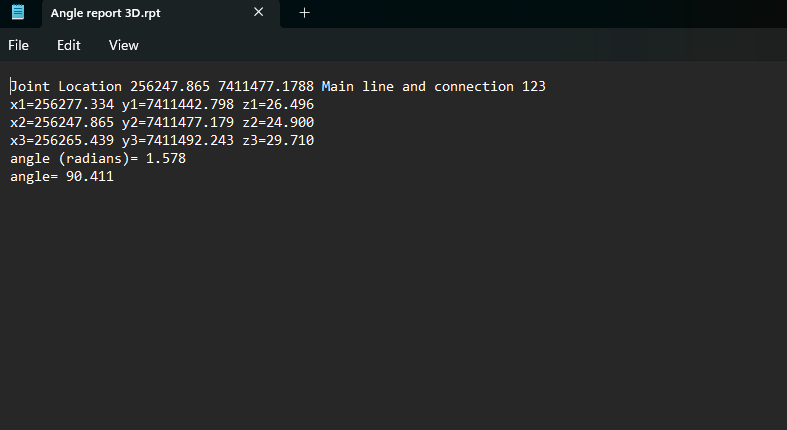
Task: Click the Notepad app icon
Action: (17, 13)
